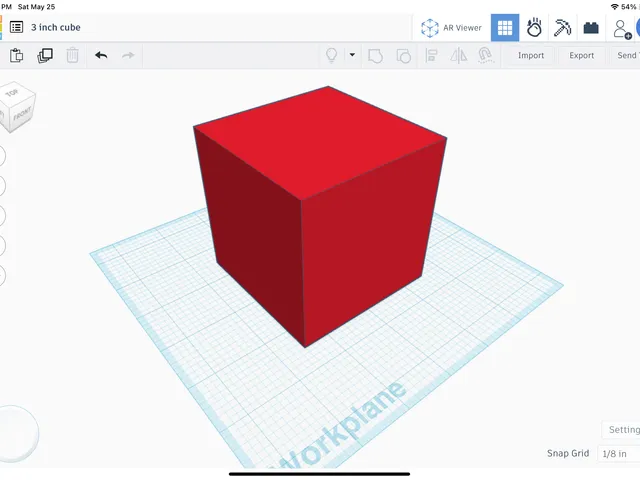Screen dimensions: 640x480
Task: Switch to Blocks pickaxe mode
Action: tap(562, 28)
